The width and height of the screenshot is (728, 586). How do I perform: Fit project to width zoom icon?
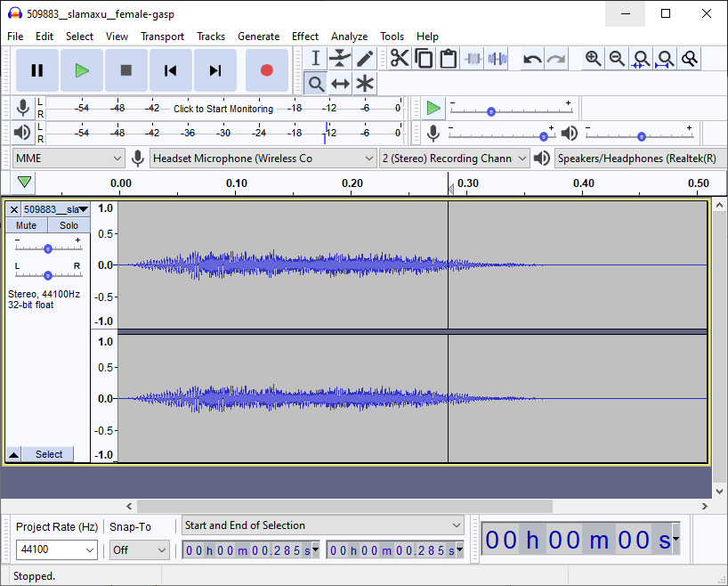click(666, 59)
